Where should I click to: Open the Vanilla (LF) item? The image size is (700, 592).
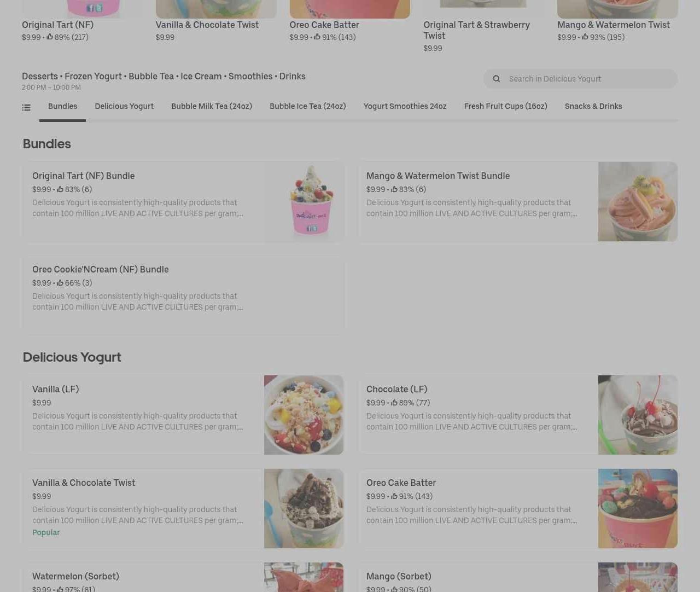point(183,415)
